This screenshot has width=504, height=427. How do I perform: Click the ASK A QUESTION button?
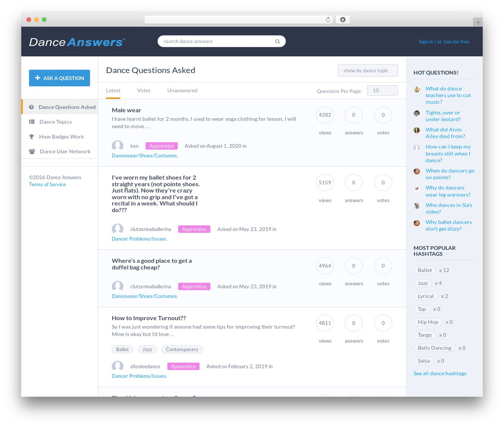point(59,78)
